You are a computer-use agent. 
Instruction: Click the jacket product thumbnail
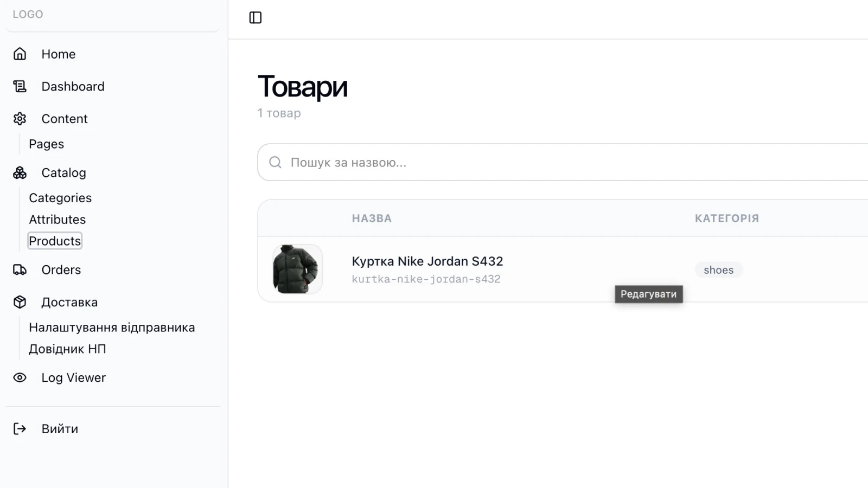297,269
